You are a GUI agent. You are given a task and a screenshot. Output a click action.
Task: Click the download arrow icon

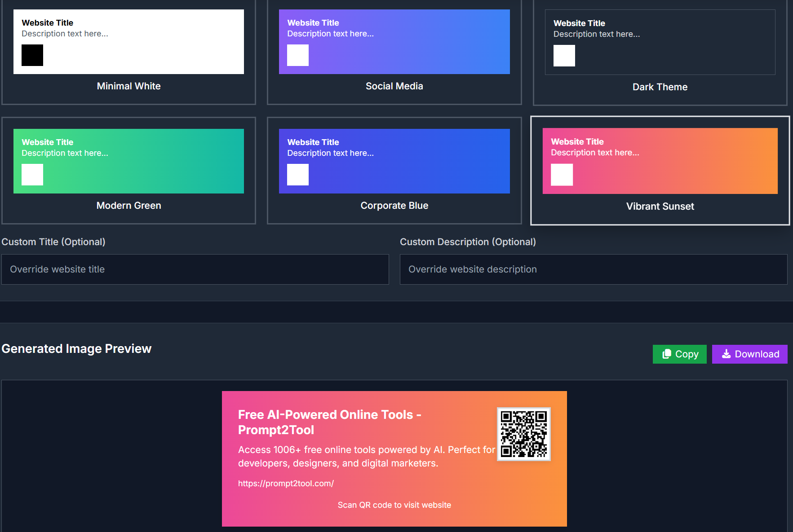[x=726, y=354]
